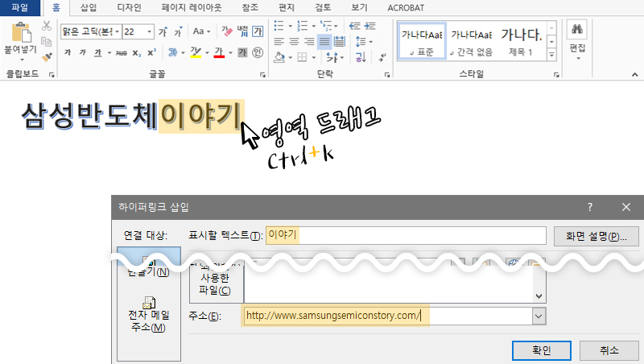Viewport: 644px width, 364px height.
Task: Toggle show paragraph marks
Action: click(x=382, y=57)
